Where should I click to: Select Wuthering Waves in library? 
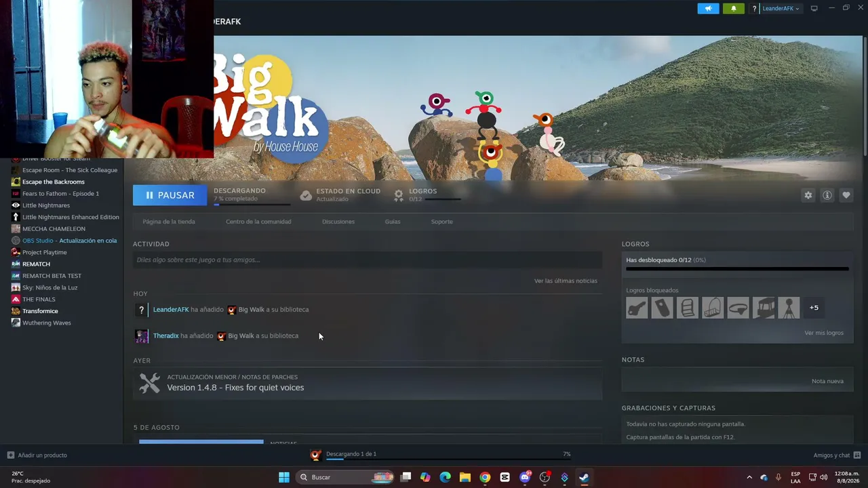point(46,323)
